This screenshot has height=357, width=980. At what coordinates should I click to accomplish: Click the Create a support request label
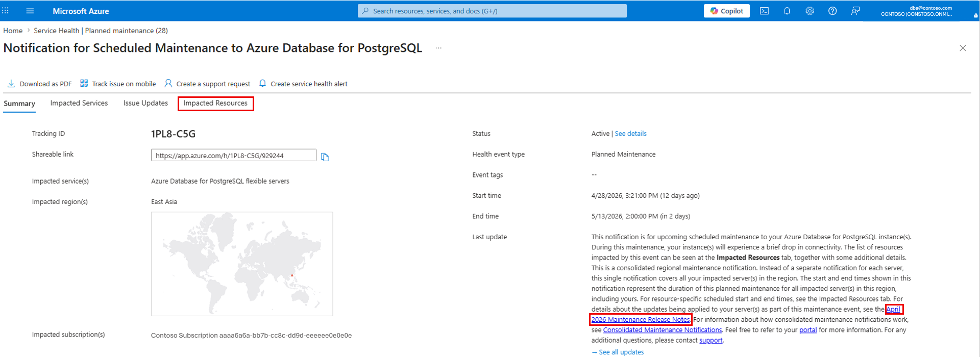point(213,84)
